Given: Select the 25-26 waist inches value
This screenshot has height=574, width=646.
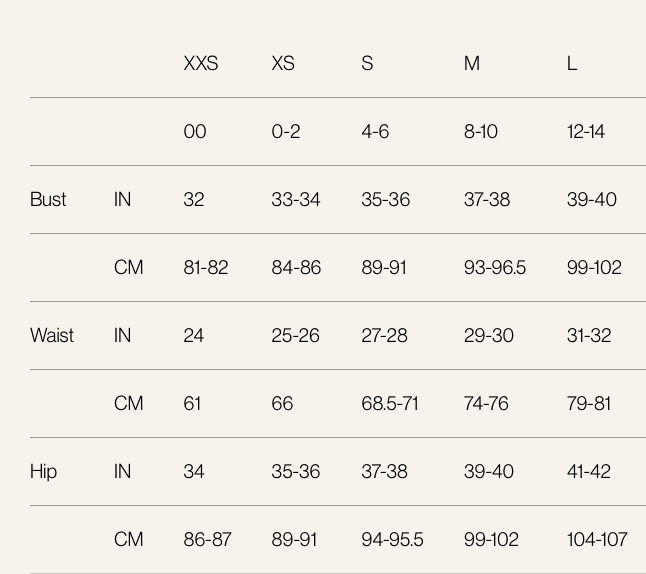Looking at the screenshot, I should point(296,335).
